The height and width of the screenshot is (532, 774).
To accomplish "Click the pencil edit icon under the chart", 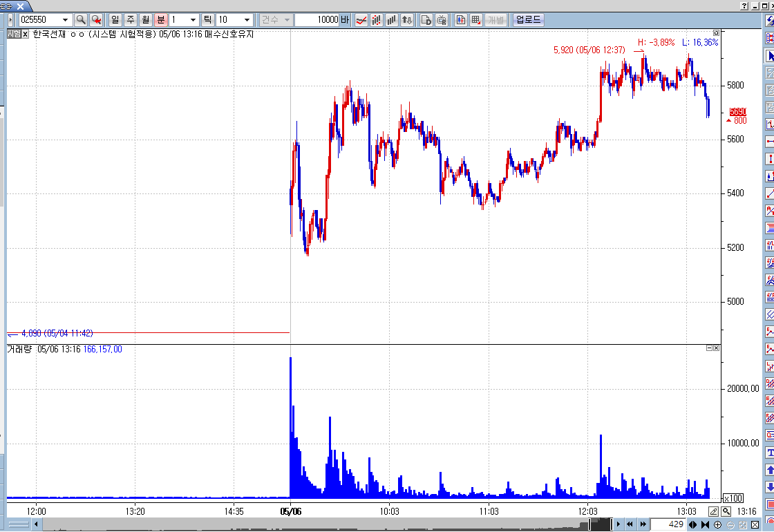I will 714,511.
